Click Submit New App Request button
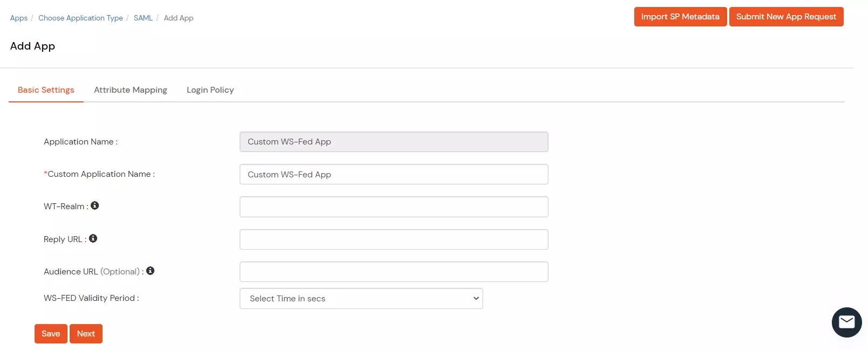 (x=786, y=17)
